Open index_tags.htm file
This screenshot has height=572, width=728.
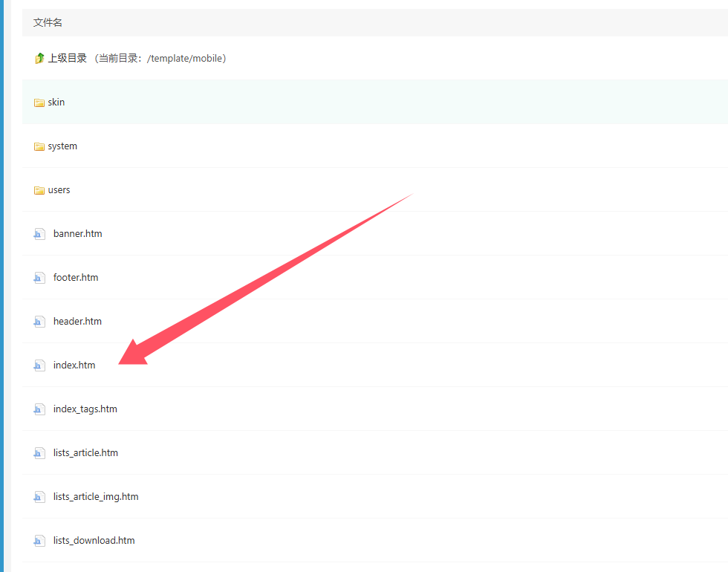[85, 409]
